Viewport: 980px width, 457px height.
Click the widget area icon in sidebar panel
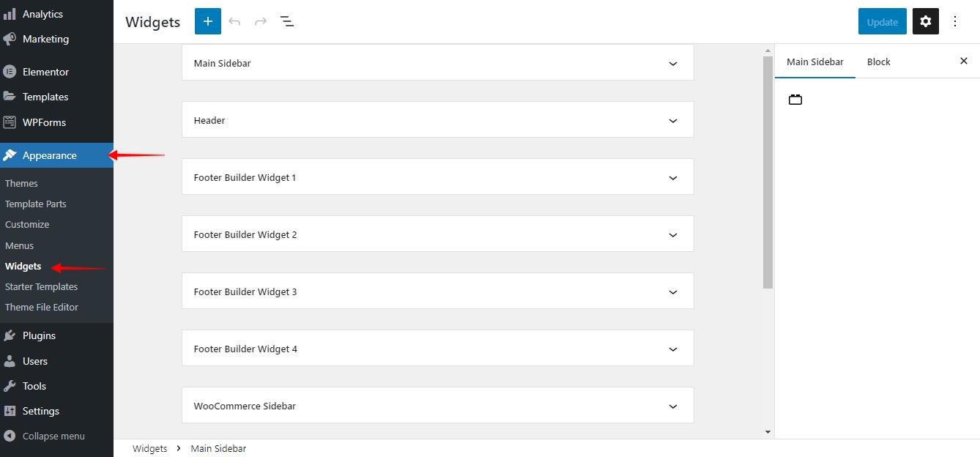(795, 100)
